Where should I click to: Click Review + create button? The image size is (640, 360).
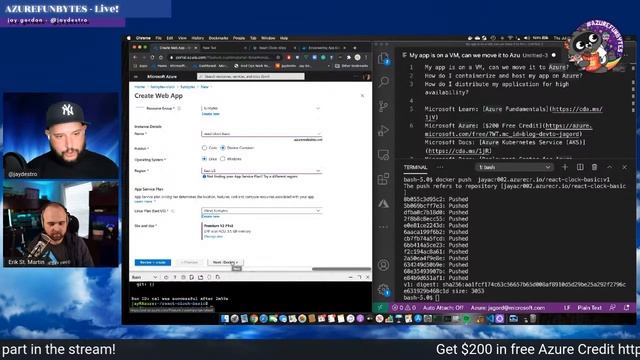point(153,262)
